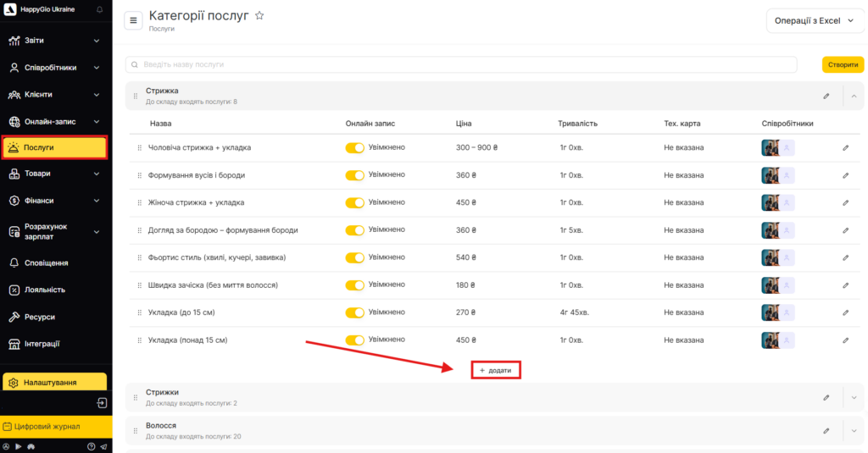Disable online booking for Формування вусів і бороди
The width and height of the screenshot is (868, 453).
[354, 175]
